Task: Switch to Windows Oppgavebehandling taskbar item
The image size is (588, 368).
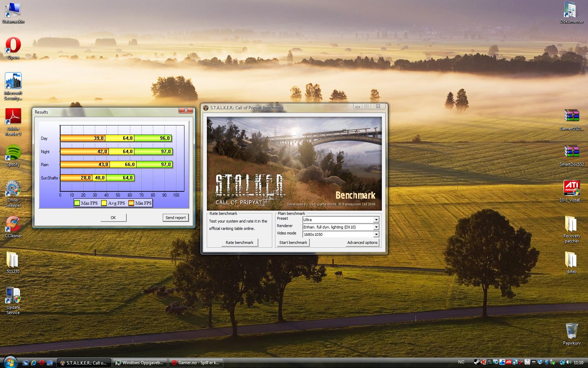Action: pyautogui.click(x=140, y=363)
